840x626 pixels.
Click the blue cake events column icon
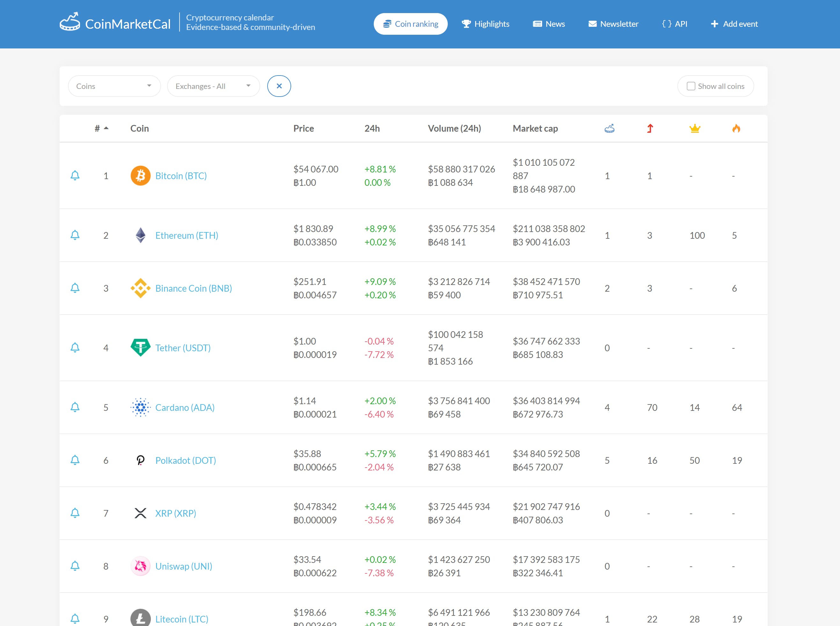click(x=609, y=129)
